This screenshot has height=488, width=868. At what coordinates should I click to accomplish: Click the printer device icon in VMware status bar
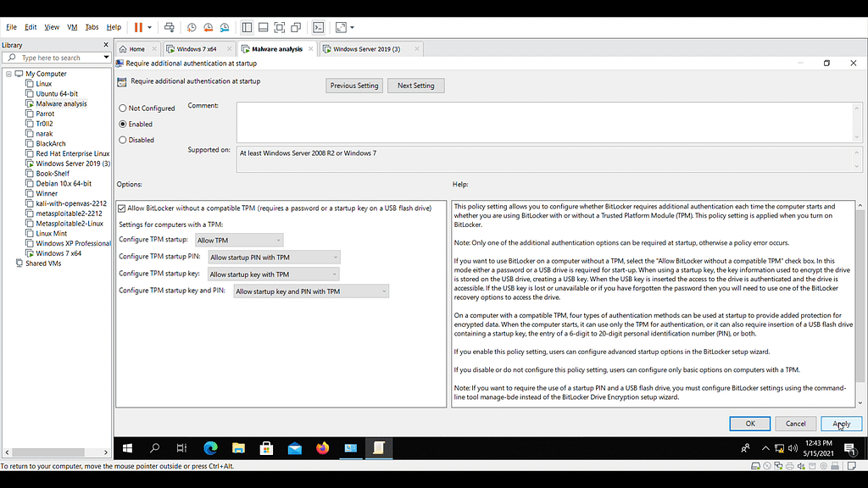790,466
